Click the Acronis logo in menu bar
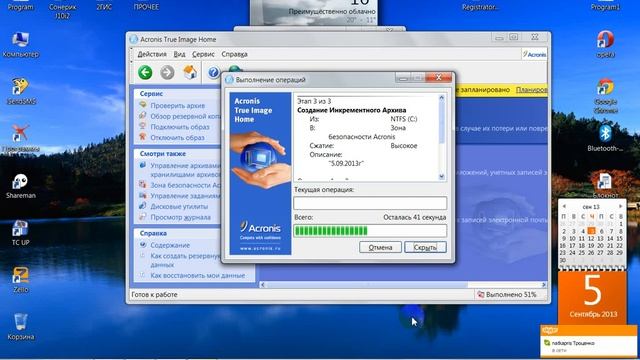 [534, 54]
